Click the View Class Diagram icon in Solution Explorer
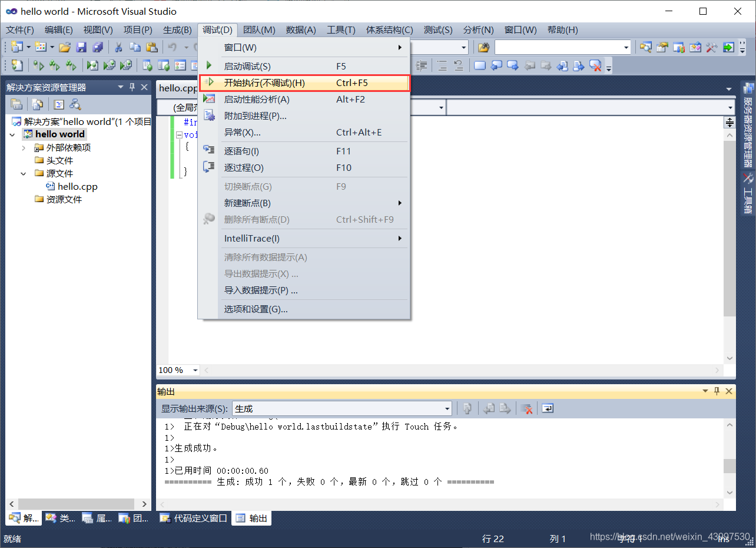 [x=75, y=104]
